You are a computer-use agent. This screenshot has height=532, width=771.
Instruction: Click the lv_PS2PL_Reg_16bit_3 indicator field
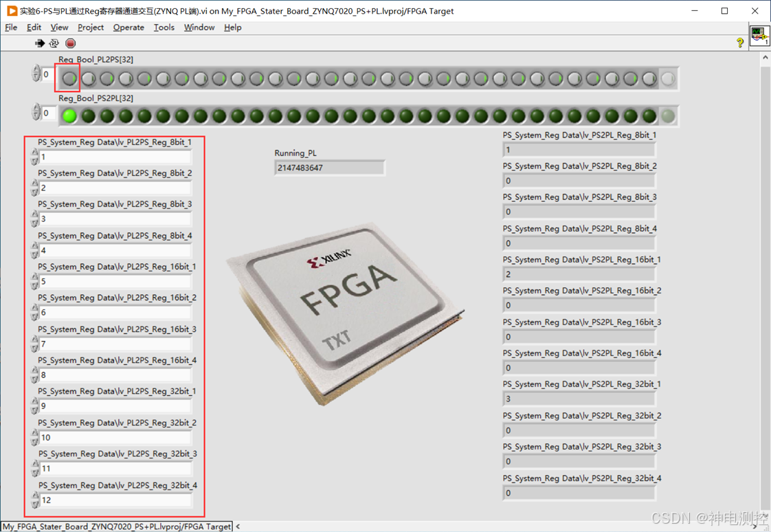coord(579,336)
